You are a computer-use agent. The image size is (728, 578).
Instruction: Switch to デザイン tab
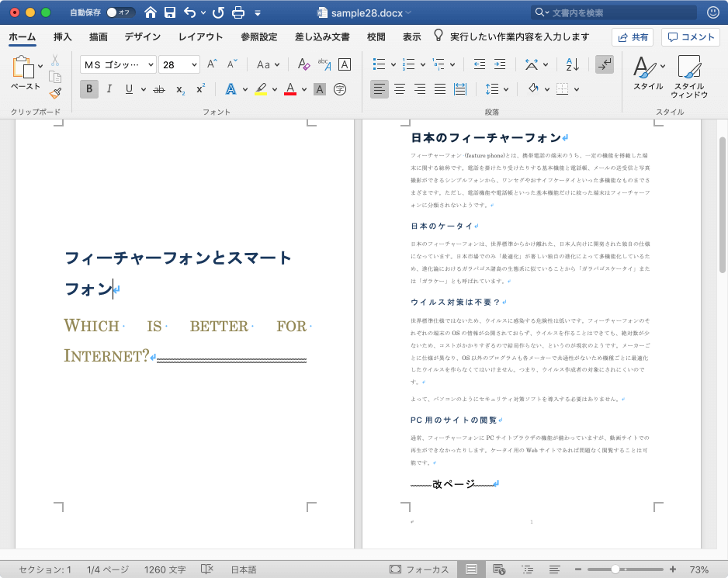[143, 36]
